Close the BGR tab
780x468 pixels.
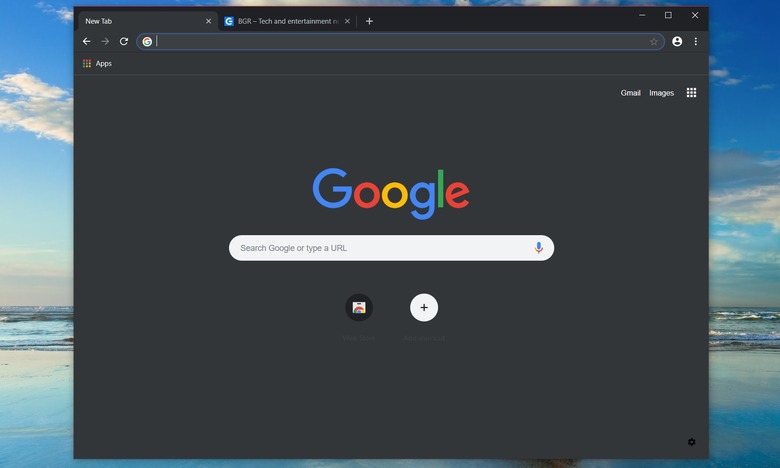tap(347, 21)
